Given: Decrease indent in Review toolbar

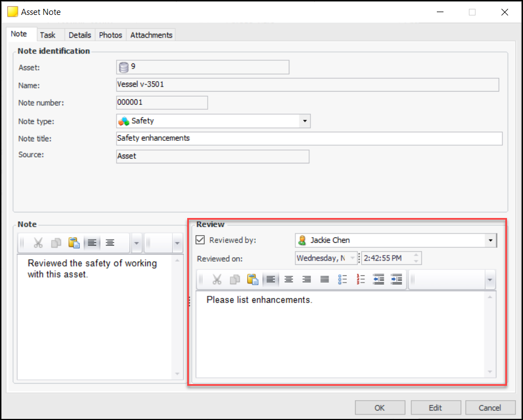Looking at the screenshot, I should [379, 279].
